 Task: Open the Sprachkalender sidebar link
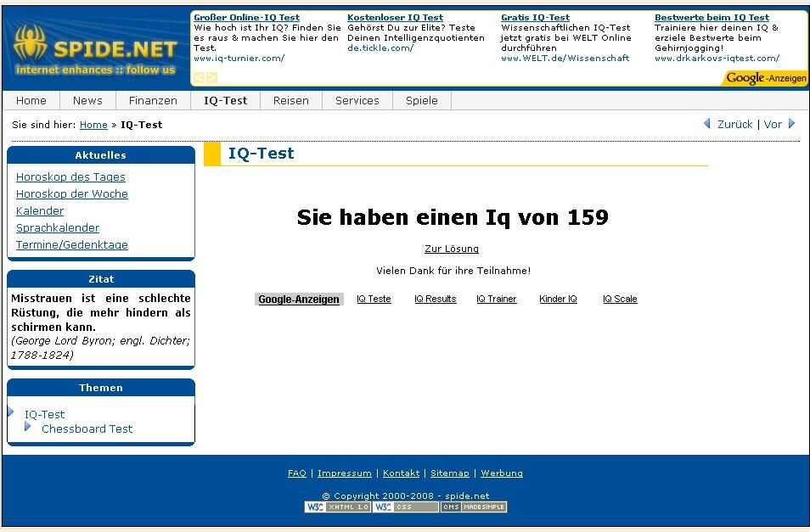pyautogui.click(x=58, y=228)
